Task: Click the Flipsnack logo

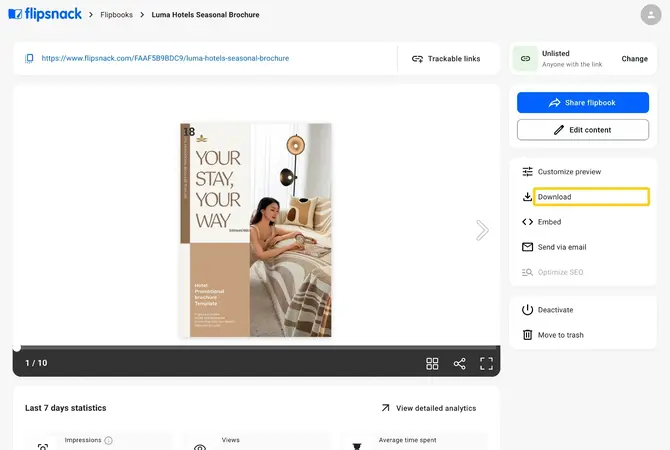Action: click(x=45, y=14)
